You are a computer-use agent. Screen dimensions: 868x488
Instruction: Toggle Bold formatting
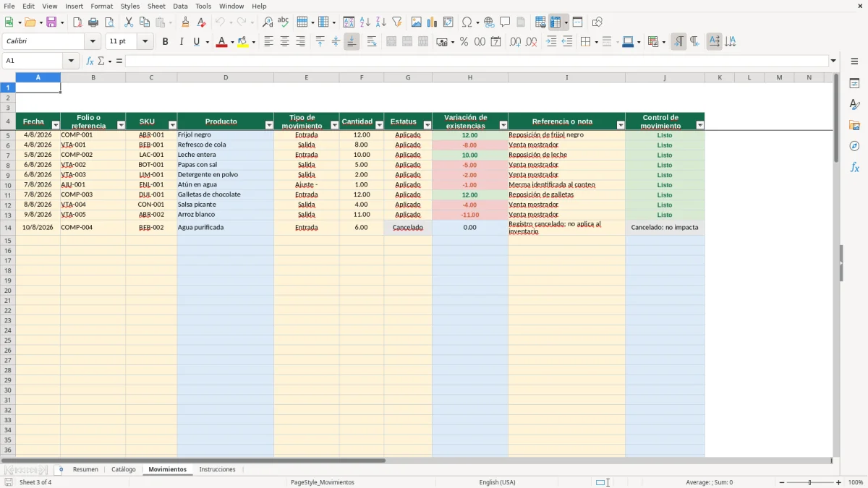(166, 42)
